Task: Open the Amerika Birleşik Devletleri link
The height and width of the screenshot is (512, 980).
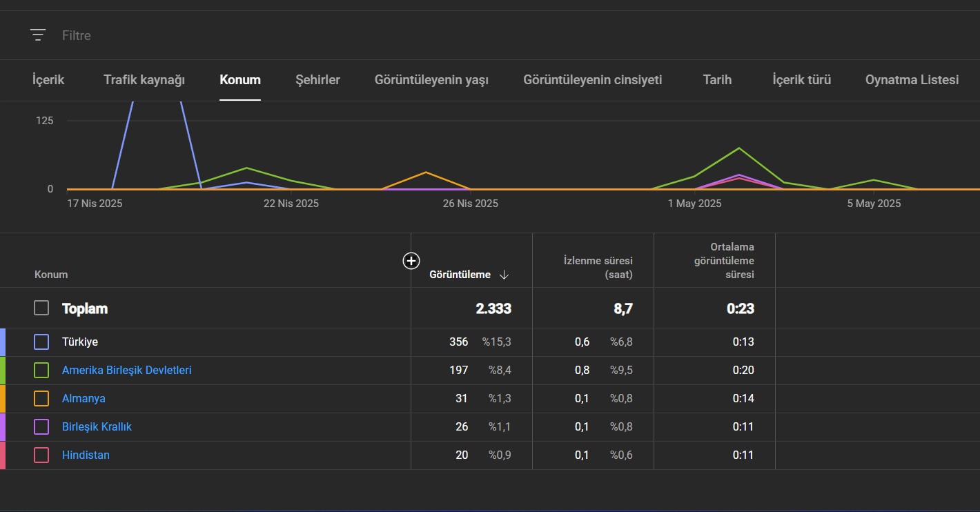Action: coord(127,370)
